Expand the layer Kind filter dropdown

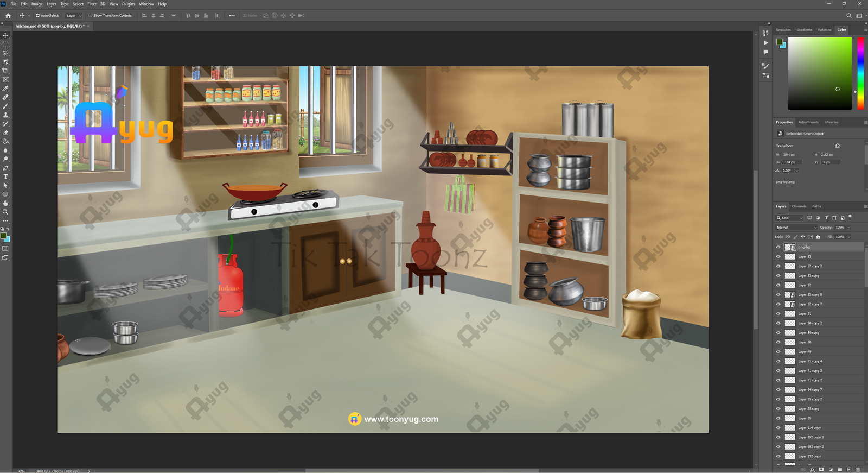pos(789,218)
